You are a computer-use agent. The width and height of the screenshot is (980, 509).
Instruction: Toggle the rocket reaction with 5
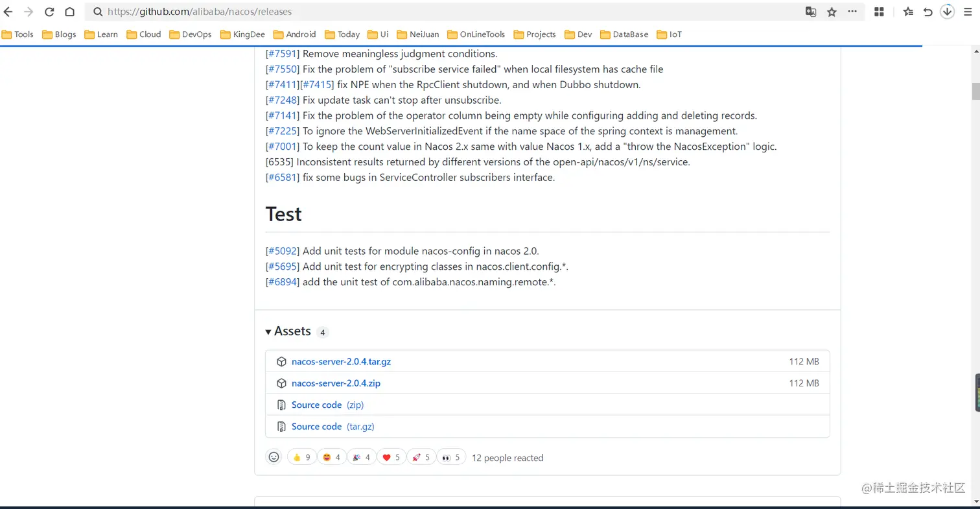pos(421,457)
